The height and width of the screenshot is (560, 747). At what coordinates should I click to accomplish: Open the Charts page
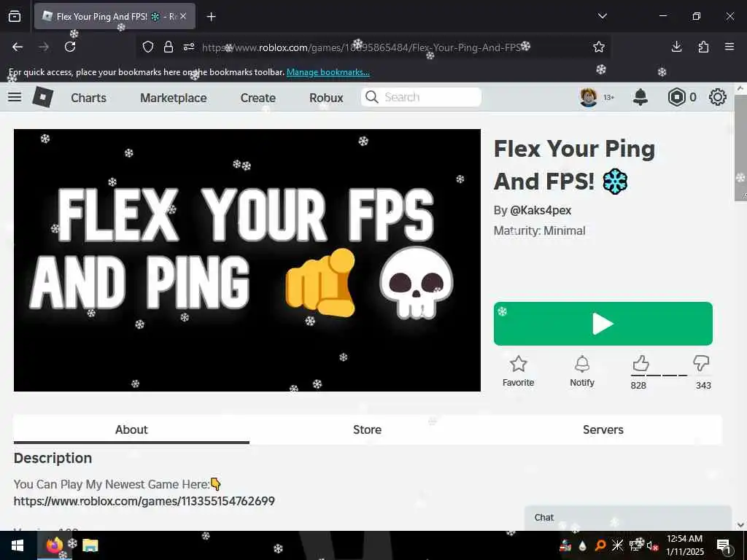pyautogui.click(x=88, y=98)
